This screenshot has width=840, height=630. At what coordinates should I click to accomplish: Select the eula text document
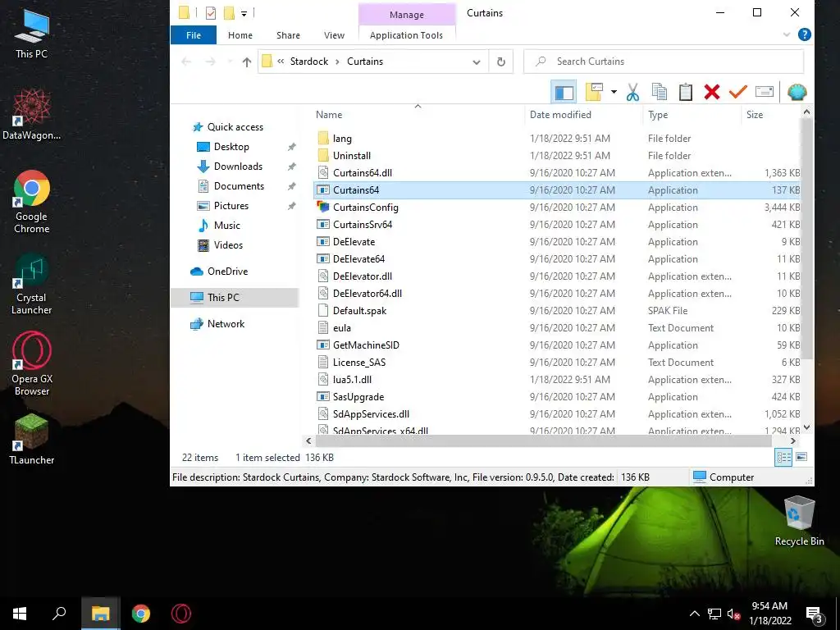[x=342, y=328]
